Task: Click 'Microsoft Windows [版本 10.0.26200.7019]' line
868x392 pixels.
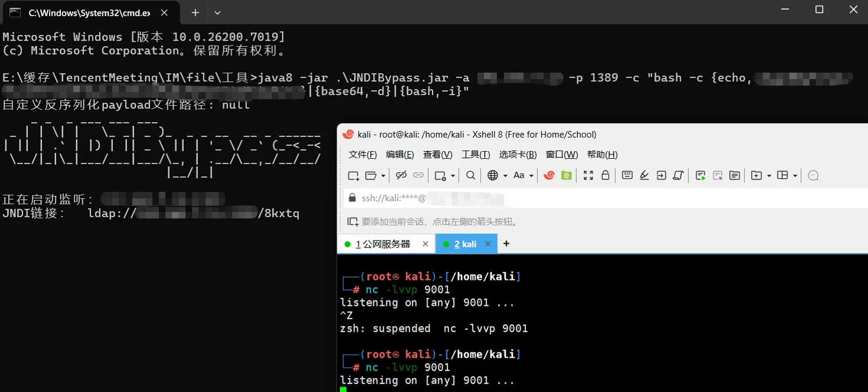Action: [144, 37]
